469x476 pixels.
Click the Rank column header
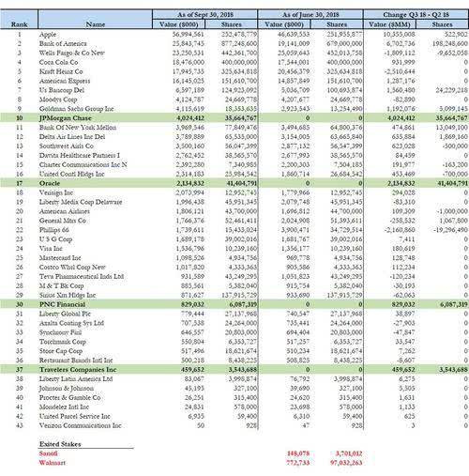(19, 24)
